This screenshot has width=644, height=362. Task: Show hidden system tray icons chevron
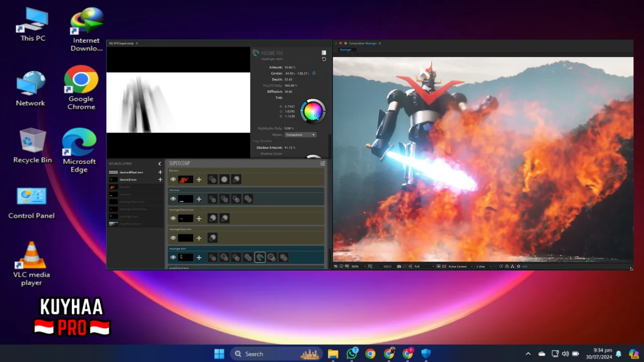(528, 354)
